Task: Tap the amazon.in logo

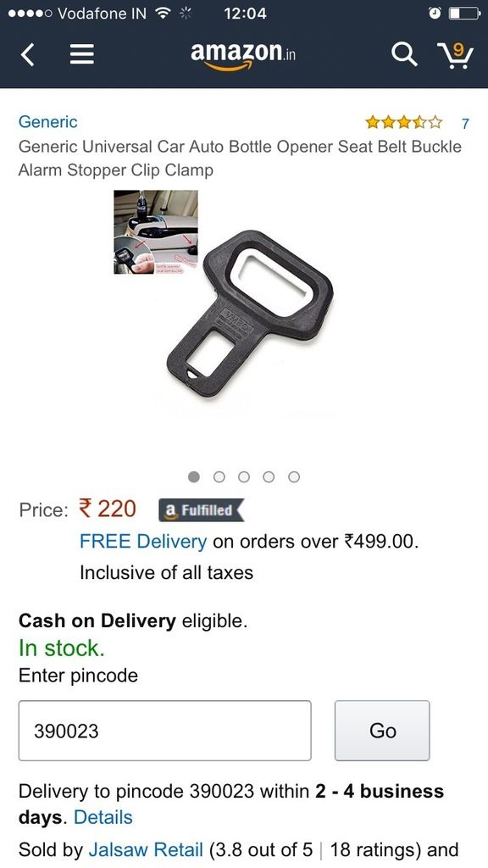Action: pyautogui.click(x=243, y=56)
